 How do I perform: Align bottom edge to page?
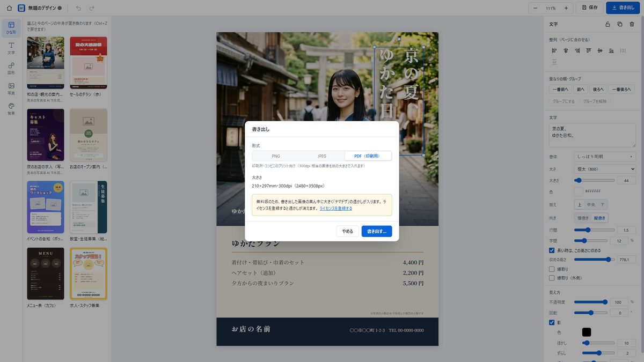611,51
